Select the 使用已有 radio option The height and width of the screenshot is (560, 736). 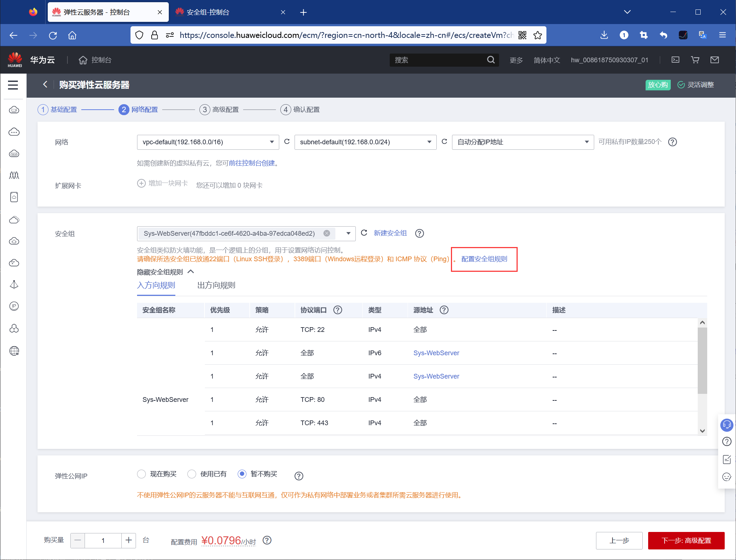pyautogui.click(x=192, y=474)
